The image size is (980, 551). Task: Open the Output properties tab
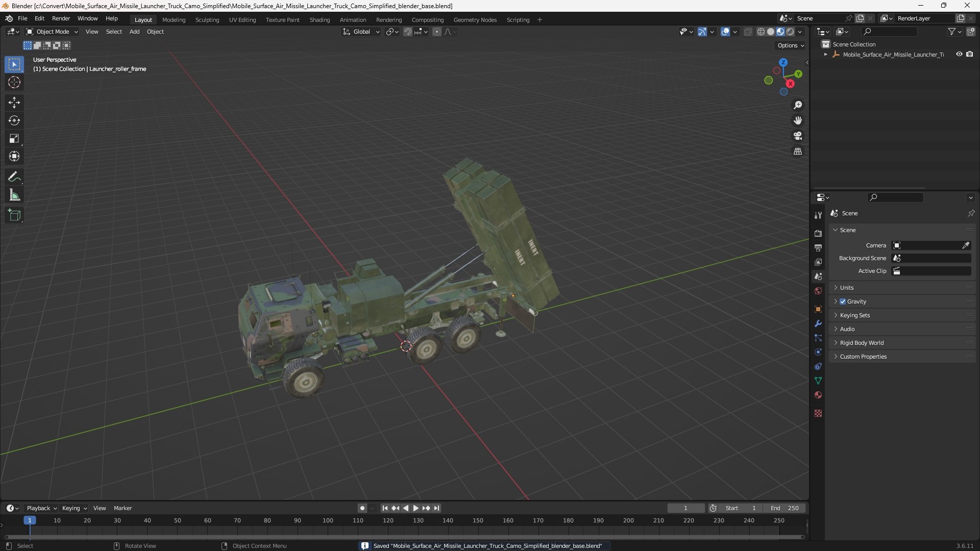pos(818,247)
